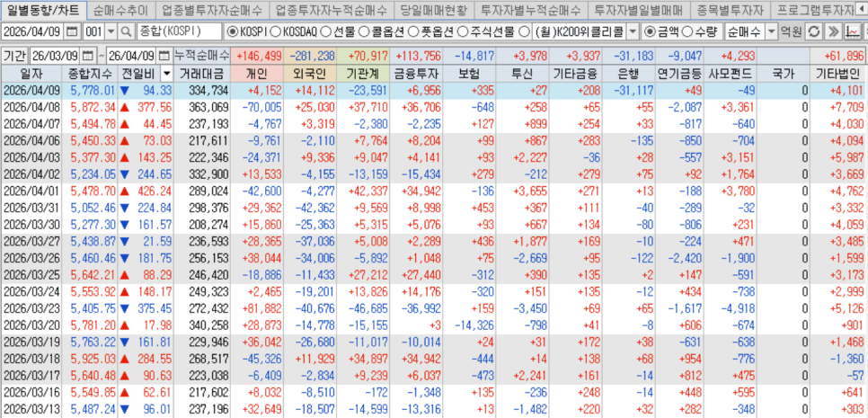Click the 2026/04/09 date input field
This screenshot has height=418, width=868.
point(34,31)
